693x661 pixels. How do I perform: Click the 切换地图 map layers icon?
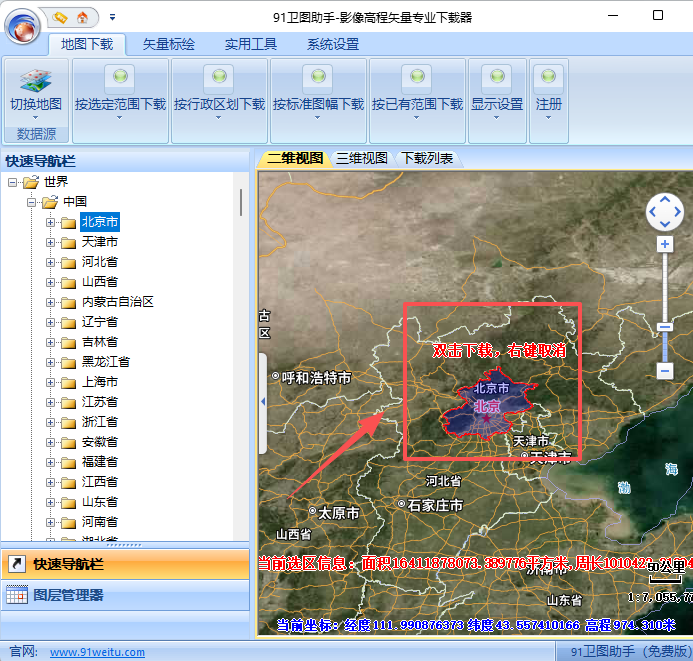point(36,80)
